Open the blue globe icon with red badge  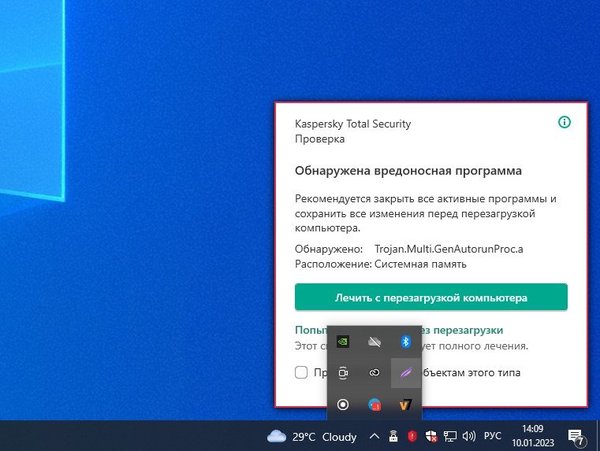[374, 405]
